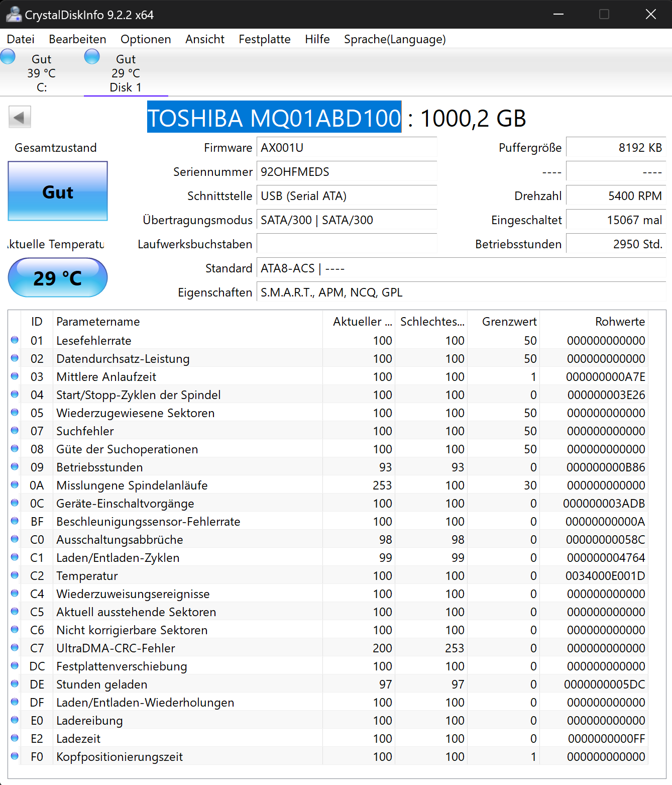Click the Schnittstelle field USB (Serial ATA)
Viewport: 672px width, 785px height.
[x=347, y=196]
